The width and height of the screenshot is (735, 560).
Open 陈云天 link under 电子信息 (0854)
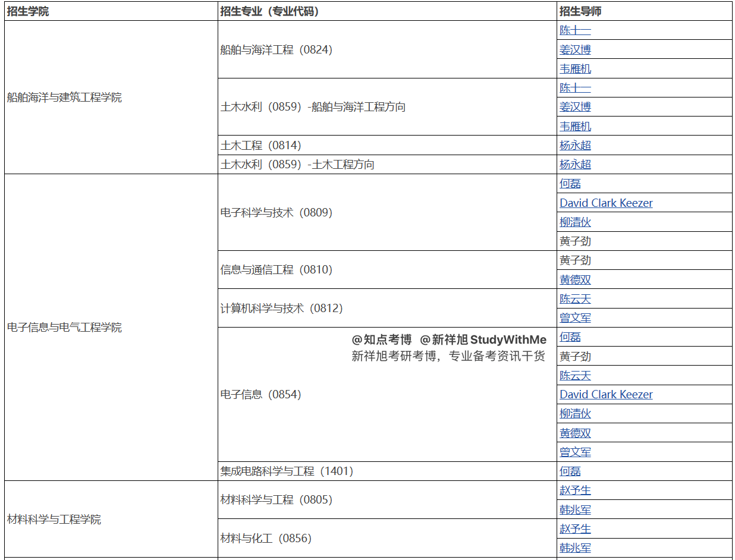tap(575, 375)
